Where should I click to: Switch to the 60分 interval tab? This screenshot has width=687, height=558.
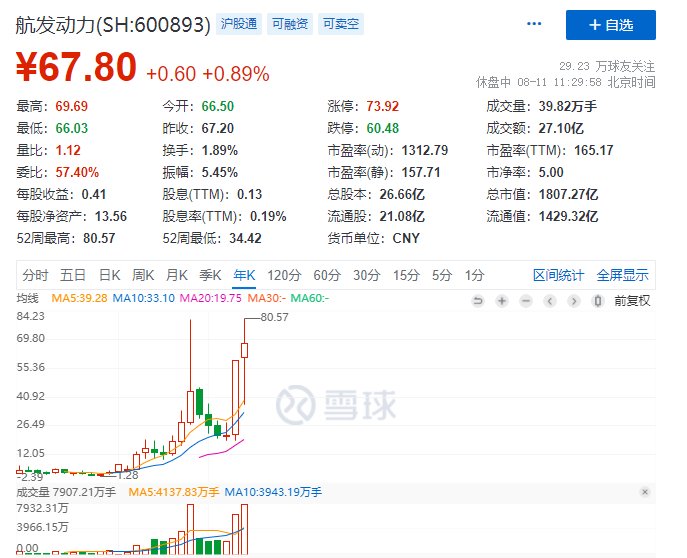click(327, 275)
